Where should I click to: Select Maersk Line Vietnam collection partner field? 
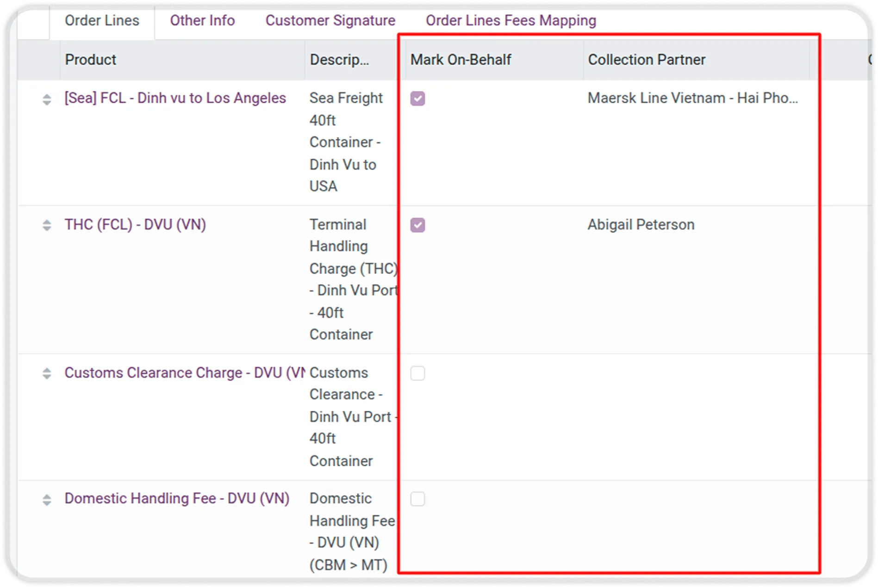click(x=692, y=98)
